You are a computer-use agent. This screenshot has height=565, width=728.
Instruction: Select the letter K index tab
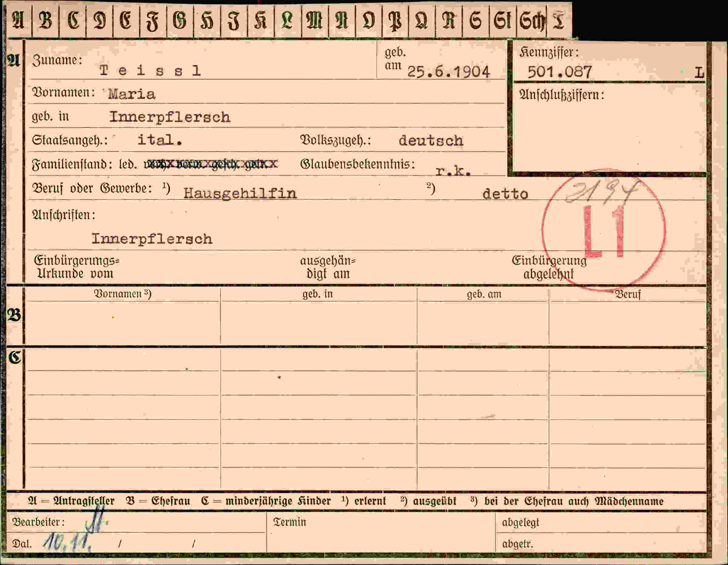click(x=261, y=21)
